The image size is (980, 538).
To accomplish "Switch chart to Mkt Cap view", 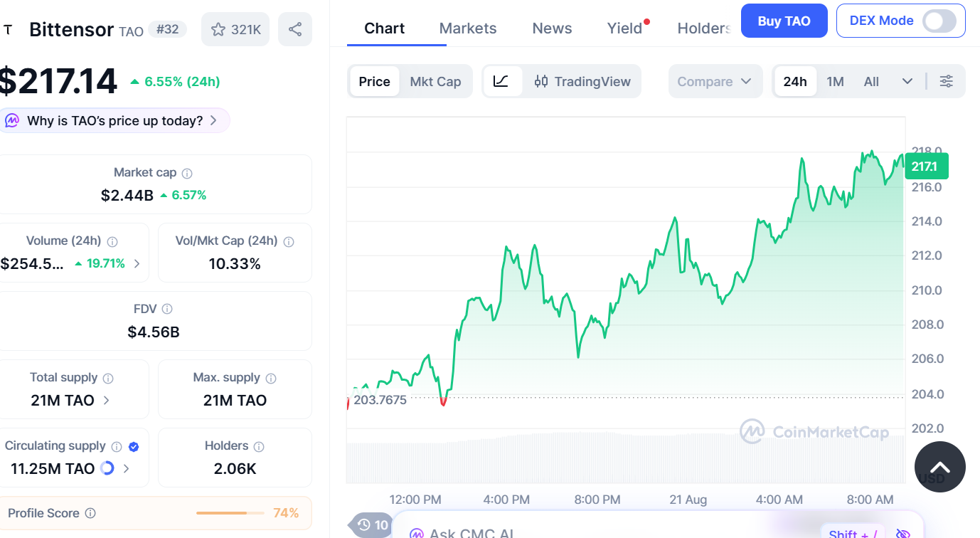I will point(435,81).
